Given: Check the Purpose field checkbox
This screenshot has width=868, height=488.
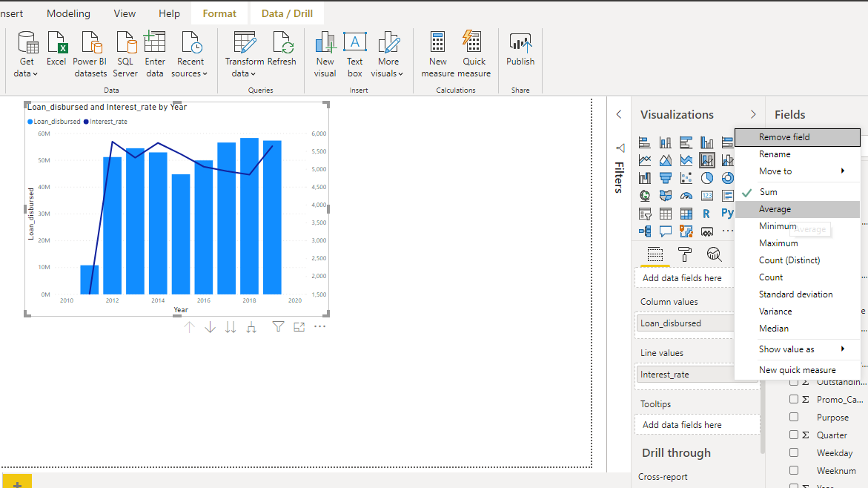Looking at the screenshot, I should pyautogui.click(x=794, y=418).
